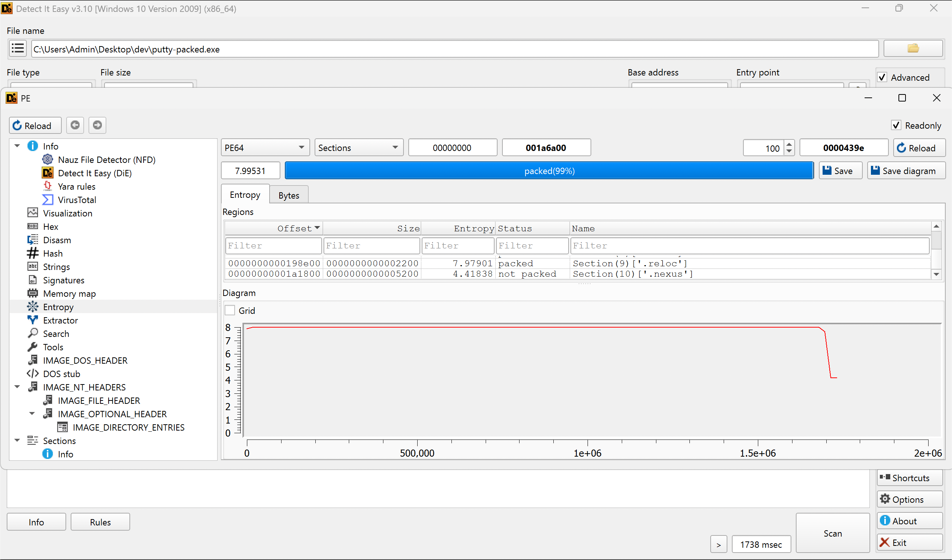This screenshot has height=560, width=952.
Task: Click the back navigation arrow
Action: tap(75, 125)
